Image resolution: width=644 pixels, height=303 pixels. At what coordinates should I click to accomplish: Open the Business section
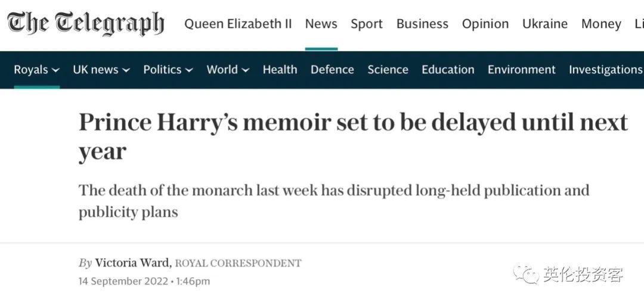coord(422,24)
